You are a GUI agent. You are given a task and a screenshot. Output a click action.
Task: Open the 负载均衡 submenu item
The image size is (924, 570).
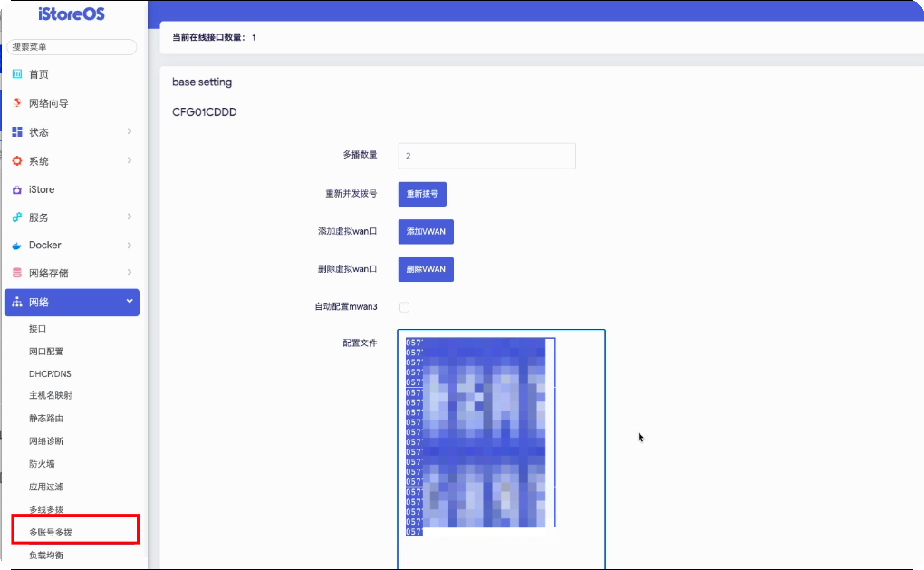coord(46,555)
